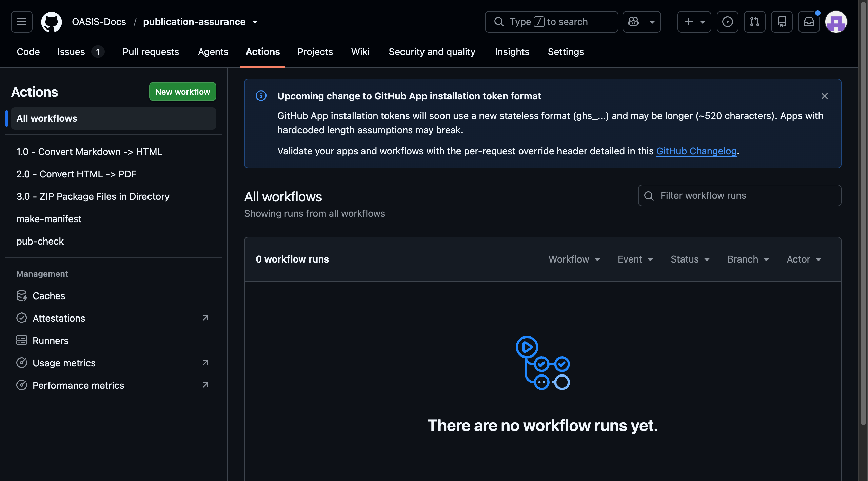Image resolution: width=868 pixels, height=481 pixels.
Task: Expand the Status filter dropdown
Action: pyautogui.click(x=690, y=259)
